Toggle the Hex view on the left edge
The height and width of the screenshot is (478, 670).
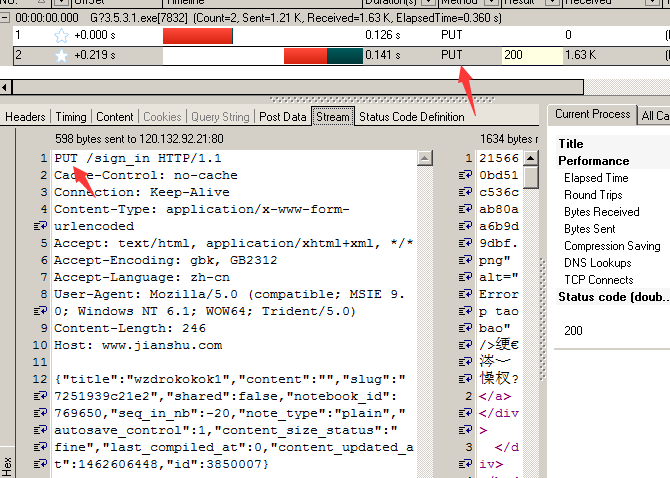8,464
